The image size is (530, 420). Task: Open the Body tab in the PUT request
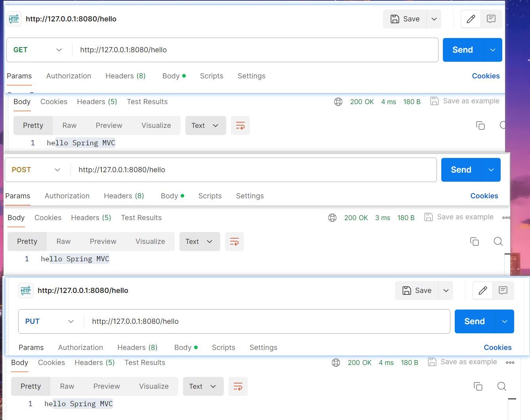186,348
